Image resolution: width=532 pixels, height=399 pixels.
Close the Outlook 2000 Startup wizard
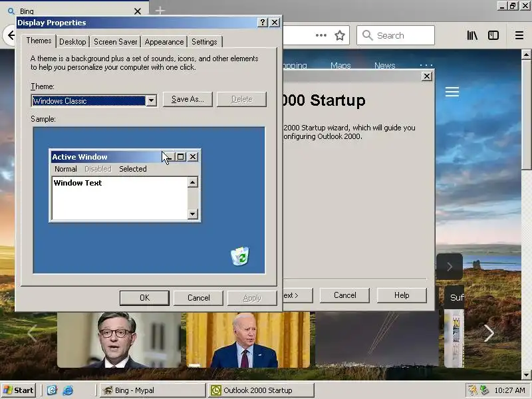point(427,76)
